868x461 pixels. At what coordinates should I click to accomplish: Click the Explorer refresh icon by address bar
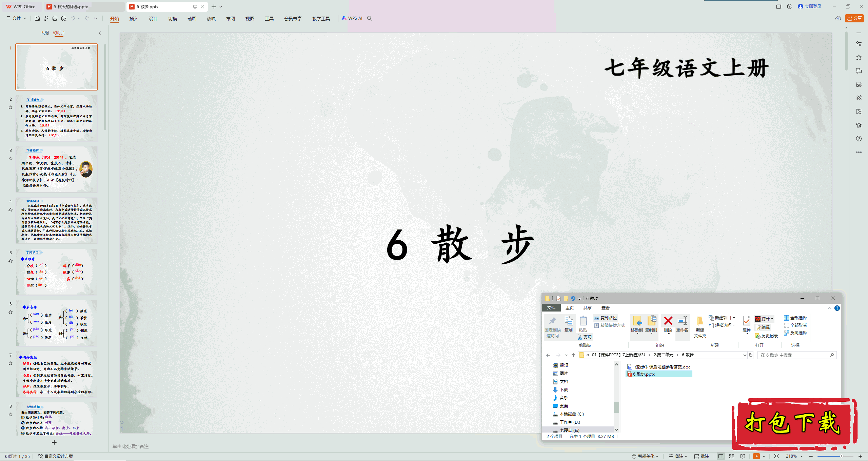(x=751, y=355)
